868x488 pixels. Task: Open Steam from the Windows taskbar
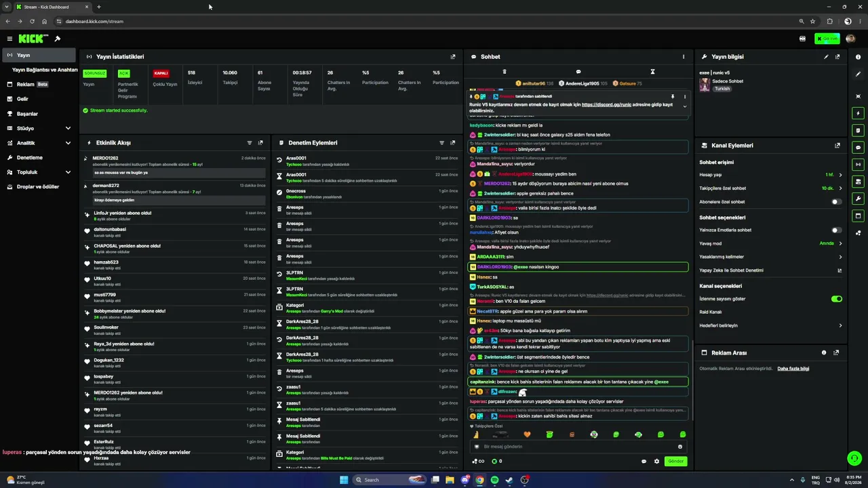tap(509, 480)
